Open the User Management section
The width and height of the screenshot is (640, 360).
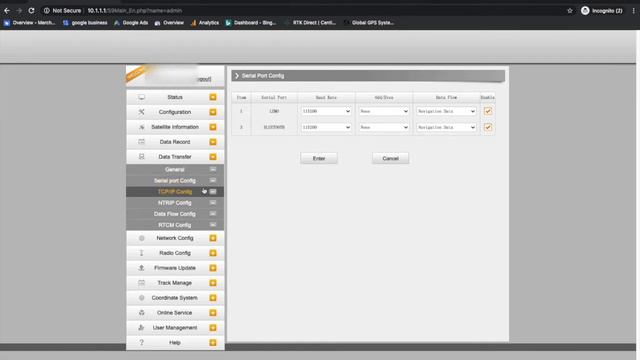coord(175,327)
